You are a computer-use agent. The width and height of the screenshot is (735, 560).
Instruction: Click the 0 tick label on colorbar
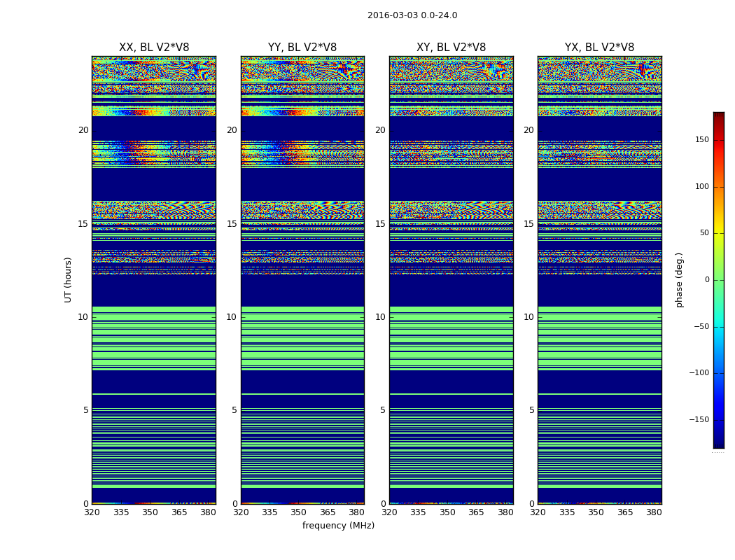(706, 280)
